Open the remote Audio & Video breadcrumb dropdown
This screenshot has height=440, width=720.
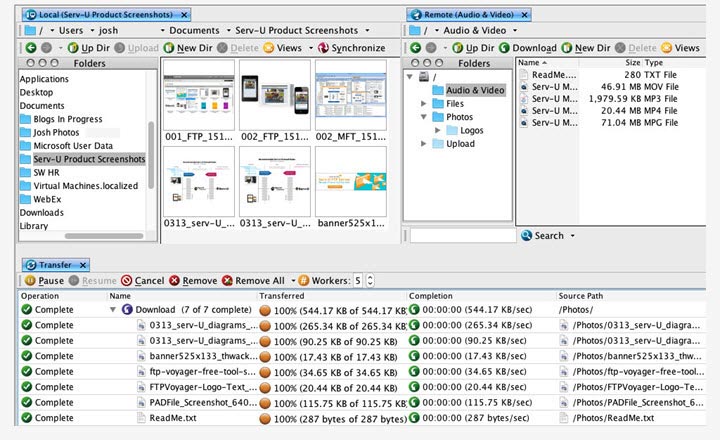[x=515, y=31]
